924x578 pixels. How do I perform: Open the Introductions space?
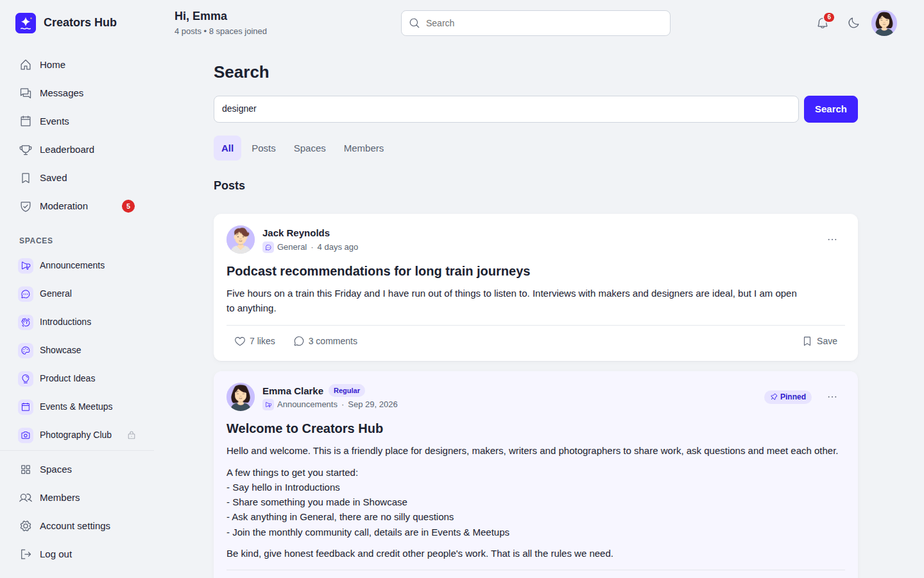[77, 322]
